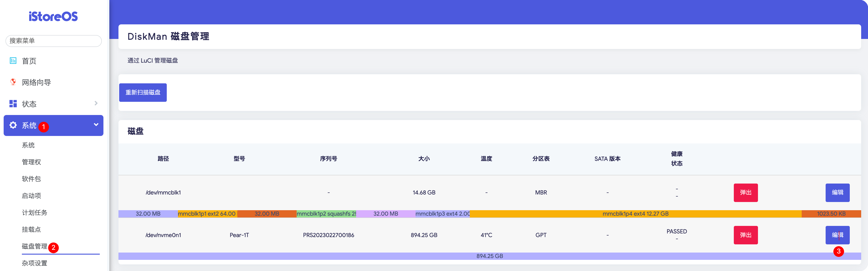Open 杂项设置 submenu item
This screenshot has height=271, width=868.
(x=34, y=263)
